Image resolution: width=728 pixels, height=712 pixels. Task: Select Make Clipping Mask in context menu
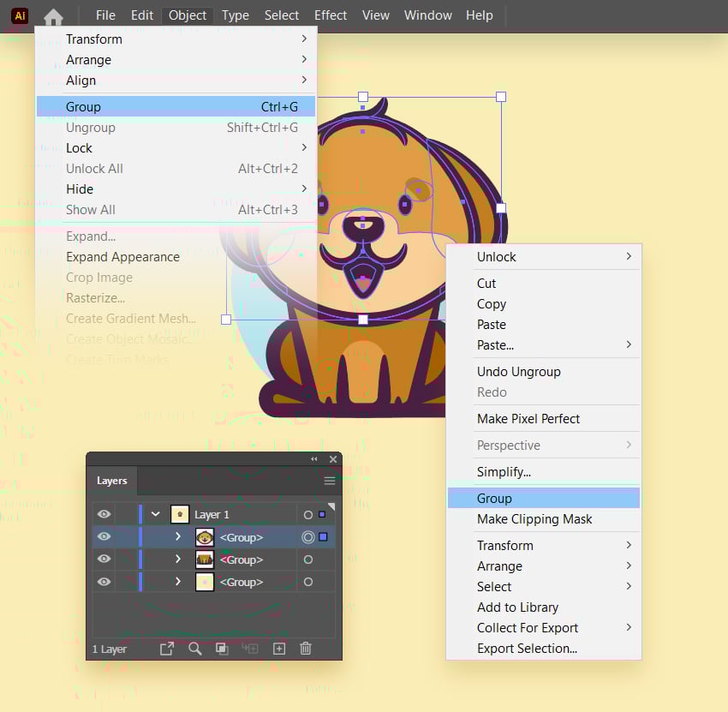coord(534,519)
